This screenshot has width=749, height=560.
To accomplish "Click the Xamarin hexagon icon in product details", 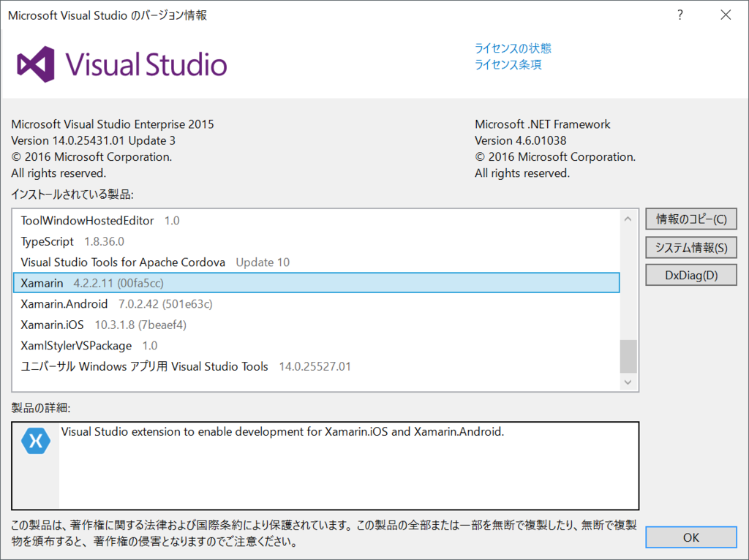I will 36,440.
